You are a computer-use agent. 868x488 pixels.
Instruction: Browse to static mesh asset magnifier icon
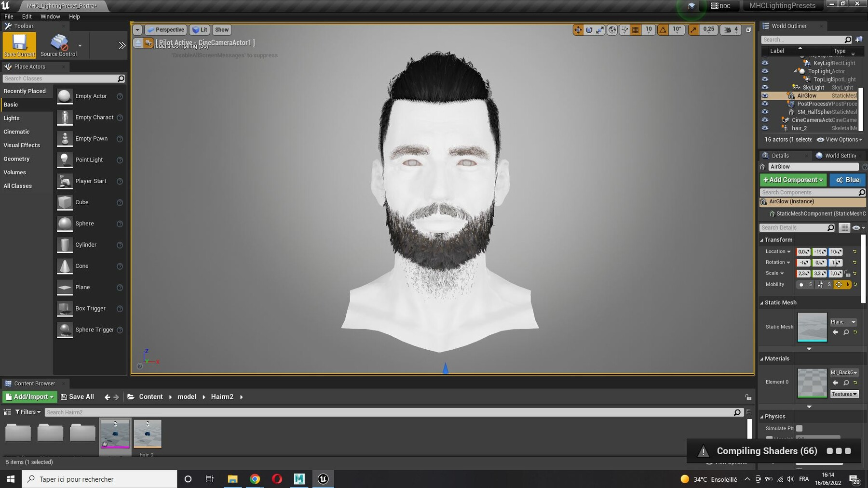coord(846,332)
